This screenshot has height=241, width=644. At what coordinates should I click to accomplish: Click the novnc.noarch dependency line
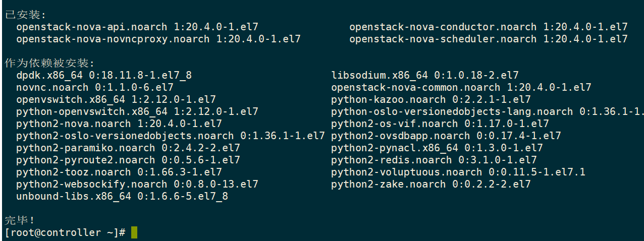click(x=95, y=87)
